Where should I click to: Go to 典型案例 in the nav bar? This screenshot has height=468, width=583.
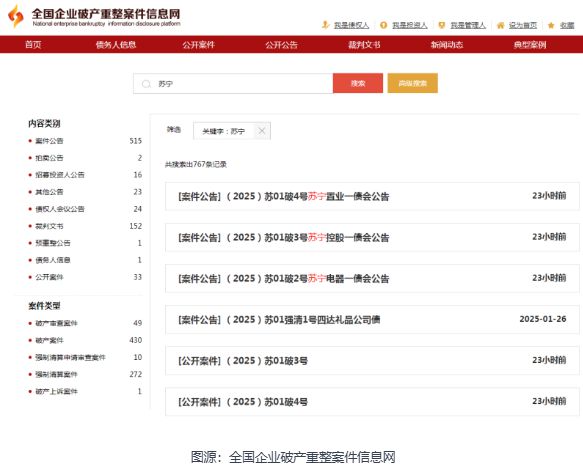pyautogui.click(x=529, y=45)
